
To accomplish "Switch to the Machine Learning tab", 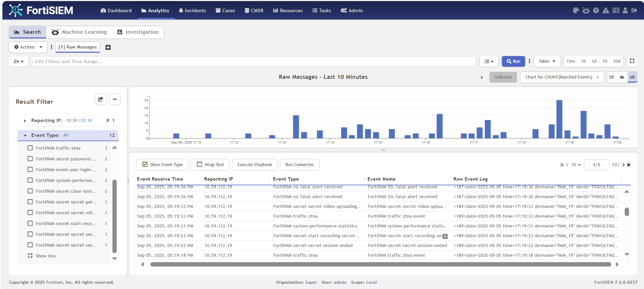I will [x=79, y=32].
